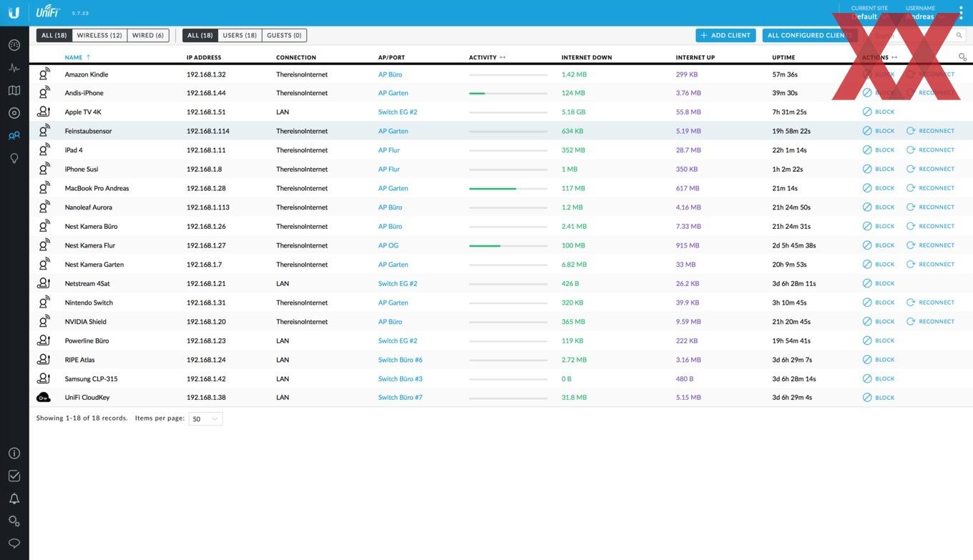Open the Devices page in sidebar
973x560 pixels.
click(14, 113)
